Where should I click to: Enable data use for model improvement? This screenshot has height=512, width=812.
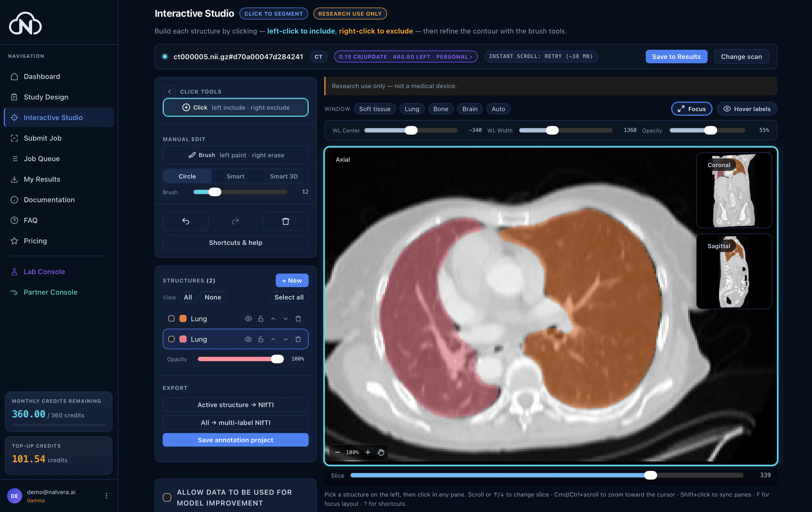pos(167,497)
